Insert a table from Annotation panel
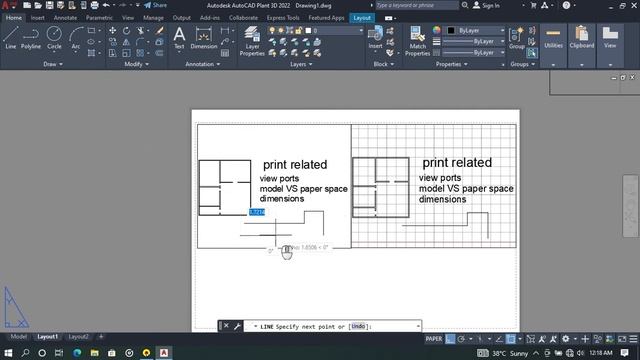 (225, 53)
